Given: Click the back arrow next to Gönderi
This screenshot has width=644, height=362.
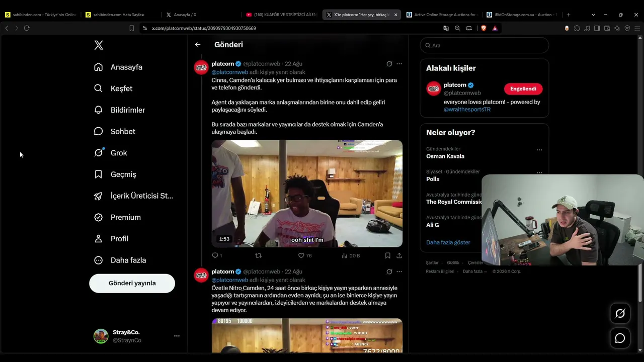Looking at the screenshot, I should click(x=198, y=45).
